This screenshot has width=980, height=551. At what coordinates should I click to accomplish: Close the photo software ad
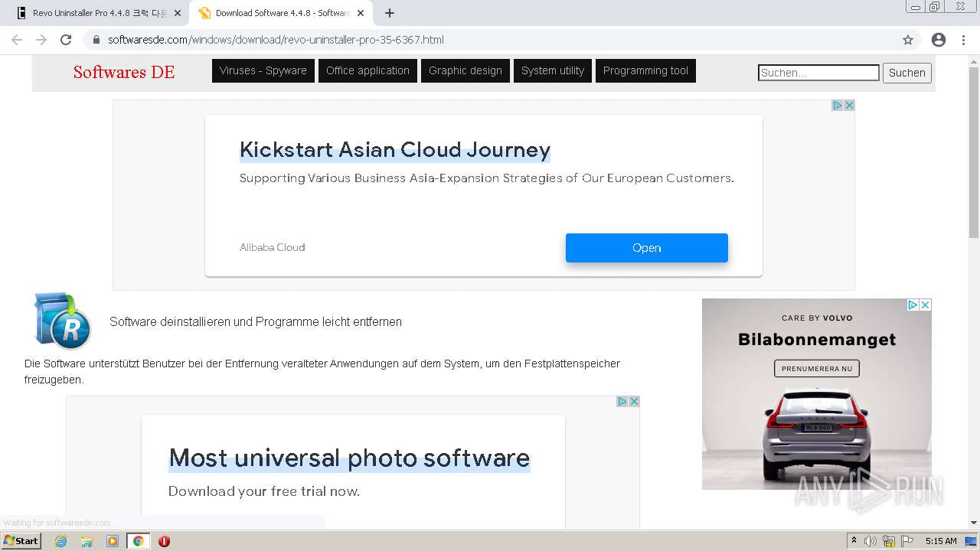[x=634, y=402]
